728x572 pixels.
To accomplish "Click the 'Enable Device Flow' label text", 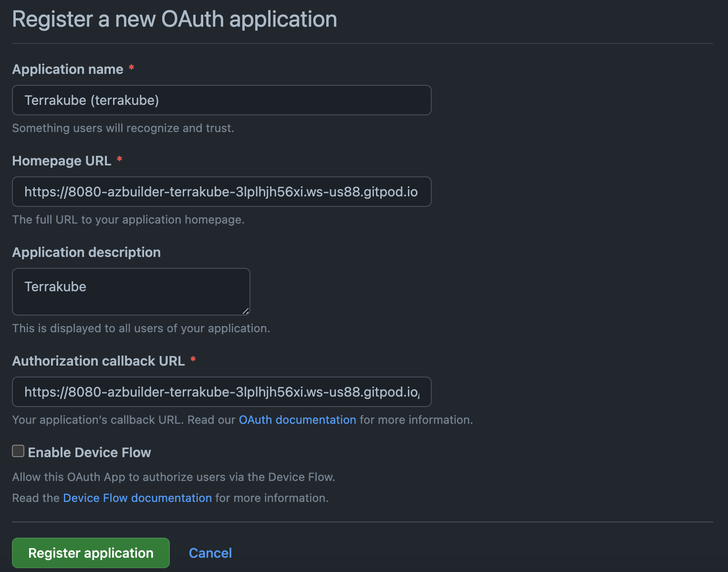I will [x=89, y=452].
